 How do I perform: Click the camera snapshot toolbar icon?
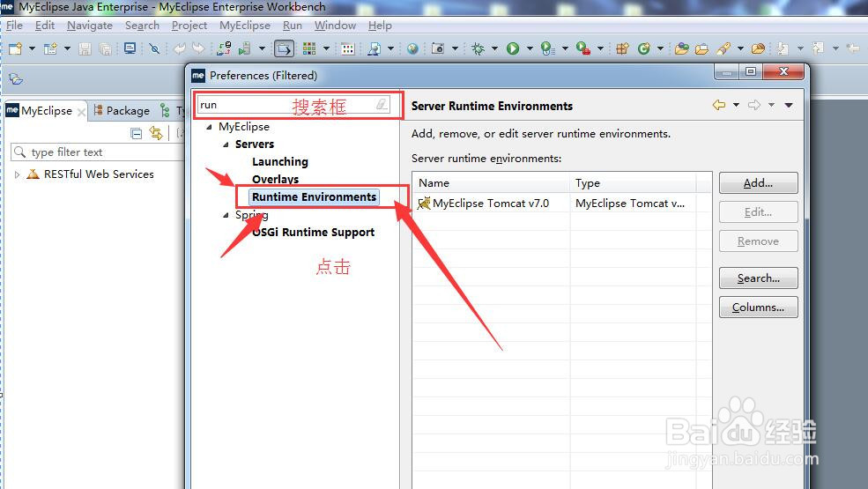[438, 48]
